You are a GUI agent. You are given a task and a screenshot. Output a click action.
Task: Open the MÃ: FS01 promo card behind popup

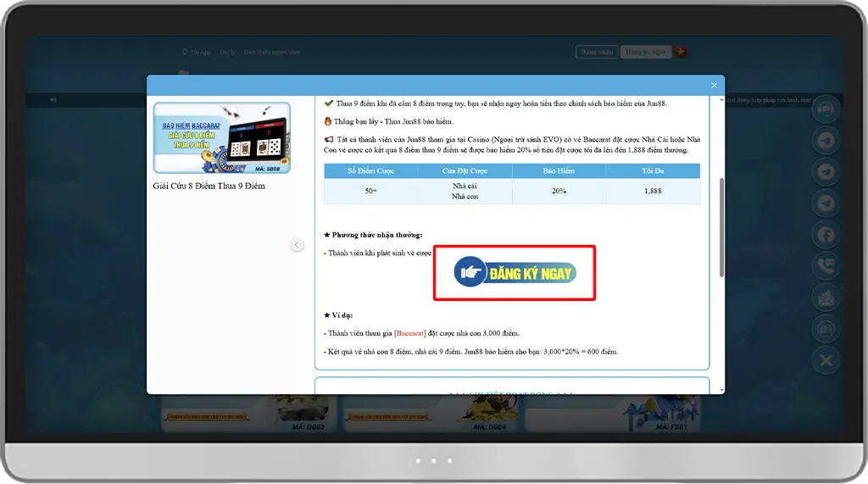coord(613,414)
